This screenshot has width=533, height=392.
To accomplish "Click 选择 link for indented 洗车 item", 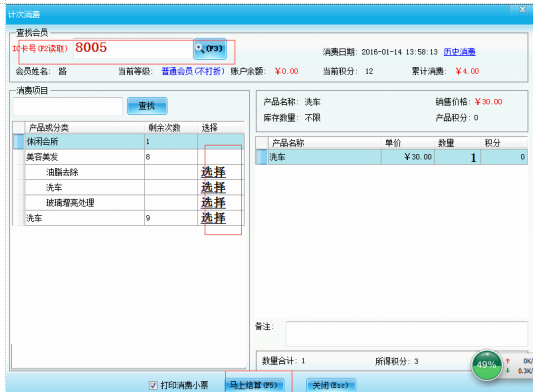I will click(x=213, y=187).
